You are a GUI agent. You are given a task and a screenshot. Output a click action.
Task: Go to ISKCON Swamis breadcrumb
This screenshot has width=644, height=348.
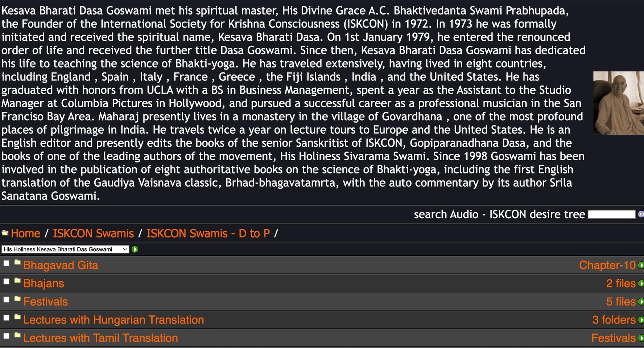93,233
